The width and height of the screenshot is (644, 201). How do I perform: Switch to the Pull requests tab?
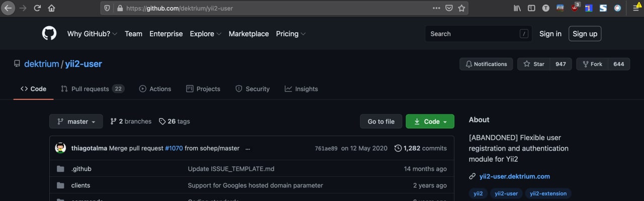tap(93, 89)
